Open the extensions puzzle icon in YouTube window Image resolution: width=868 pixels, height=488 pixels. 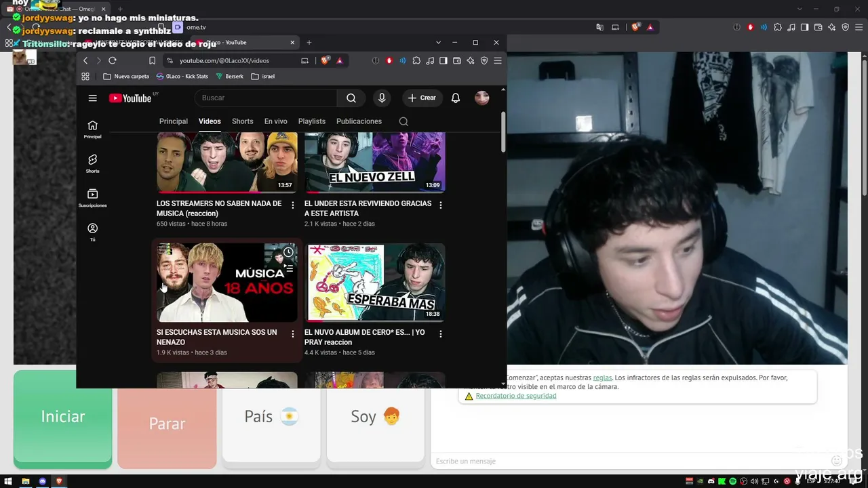pyautogui.click(x=416, y=60)
